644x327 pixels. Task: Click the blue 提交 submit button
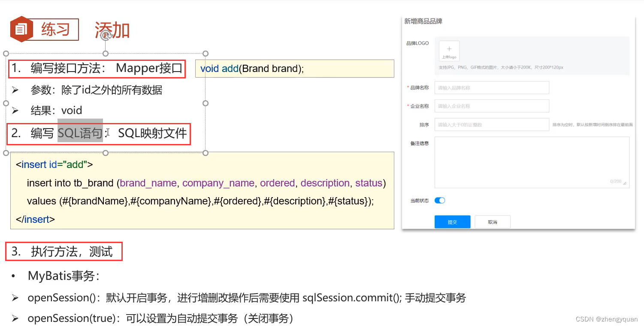tap(452, 222)
